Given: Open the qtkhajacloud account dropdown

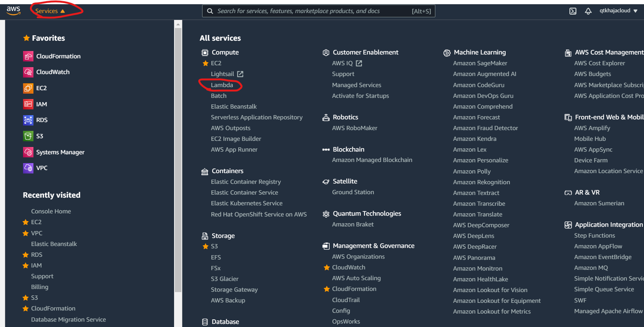Looking at the screenshot, I should (x=619, y=11).
